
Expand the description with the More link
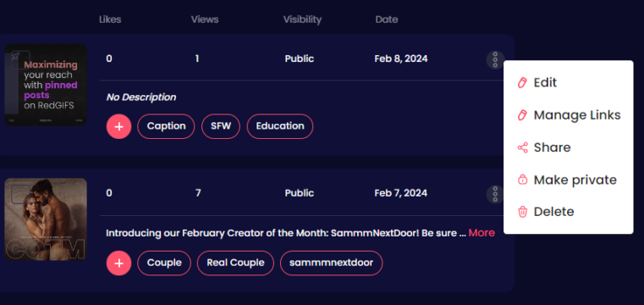click(x=482, y=233)
